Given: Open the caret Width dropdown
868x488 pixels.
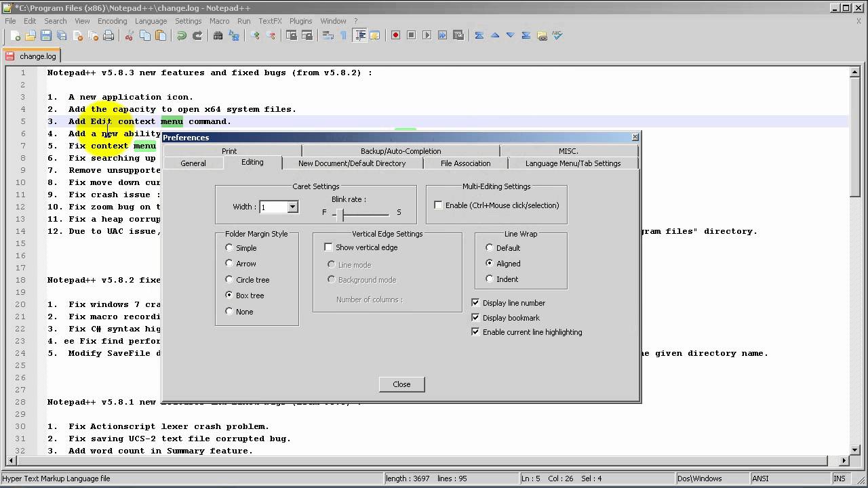Looking at the screenshot, I should [292, 207].
